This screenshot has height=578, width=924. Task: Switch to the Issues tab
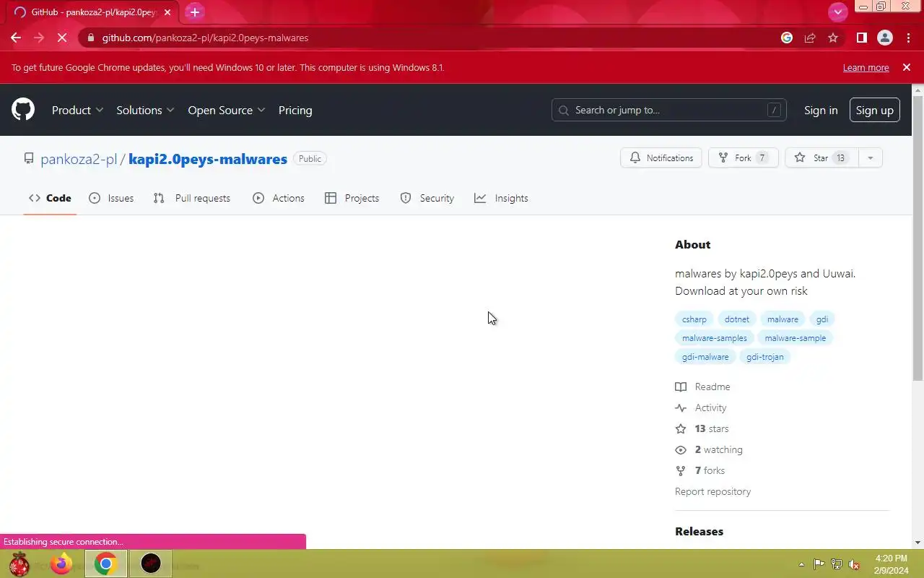click(111, 198)
